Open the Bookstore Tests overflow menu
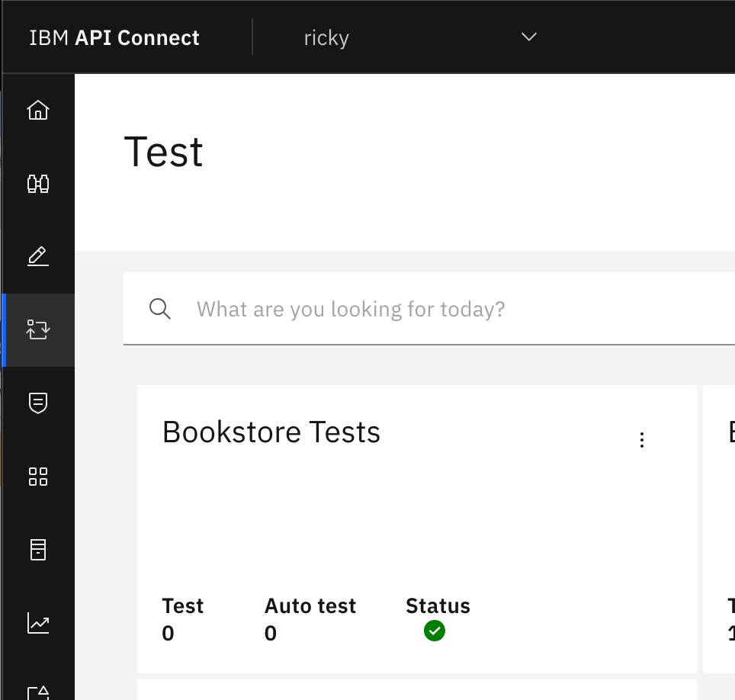The image size is (735, 700). [641, 439]
